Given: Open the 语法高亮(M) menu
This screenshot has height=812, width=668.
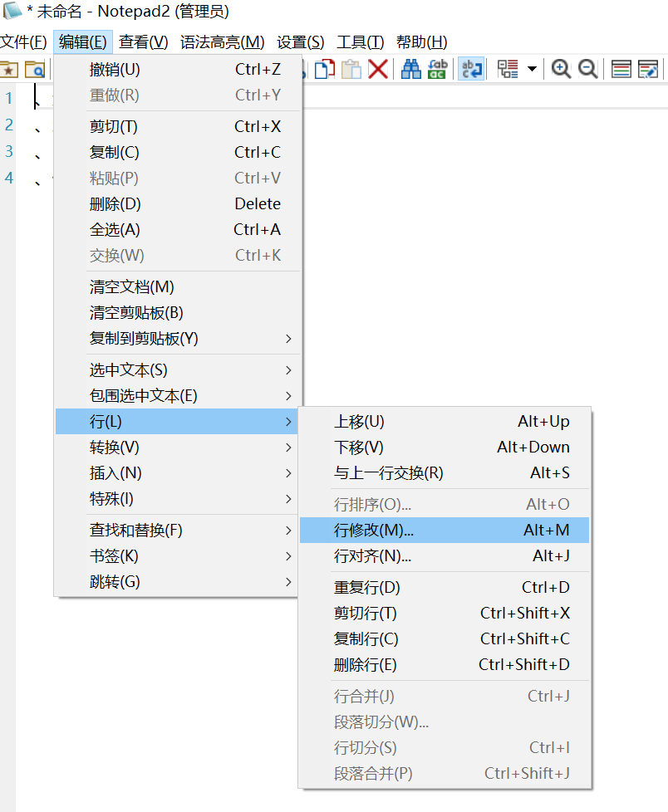Looking at the screenshot, I should pos(223,42).
